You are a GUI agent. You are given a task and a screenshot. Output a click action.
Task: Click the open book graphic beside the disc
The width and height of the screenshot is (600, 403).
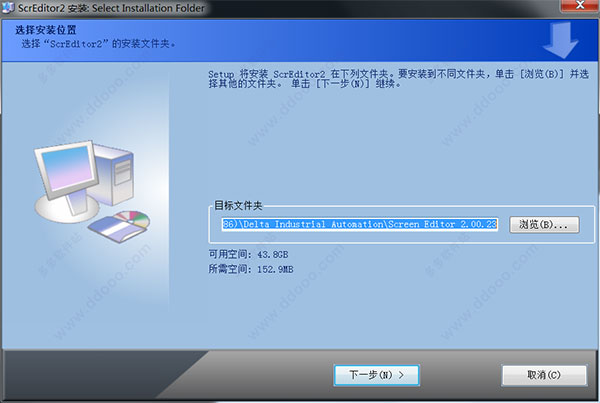(x=116, y=229)
